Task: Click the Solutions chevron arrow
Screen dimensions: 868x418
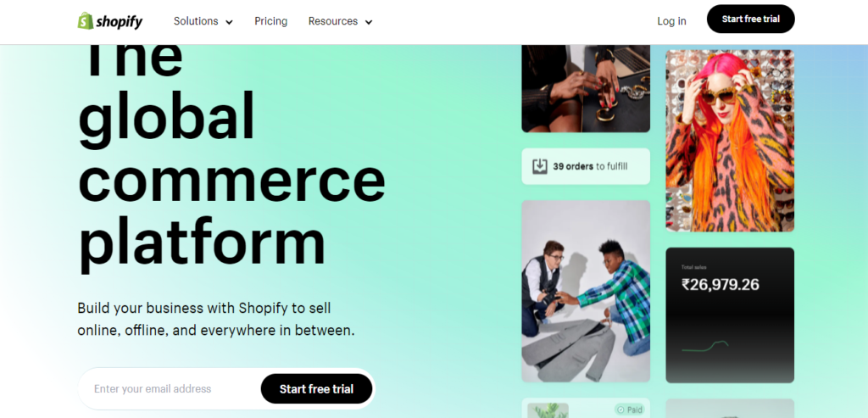Action: pyautogui.click(x=229, y=22)
